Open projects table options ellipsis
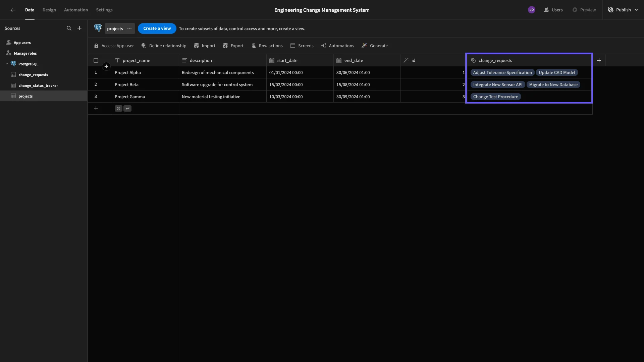644x362 pixels. click(x=129, y=28)
